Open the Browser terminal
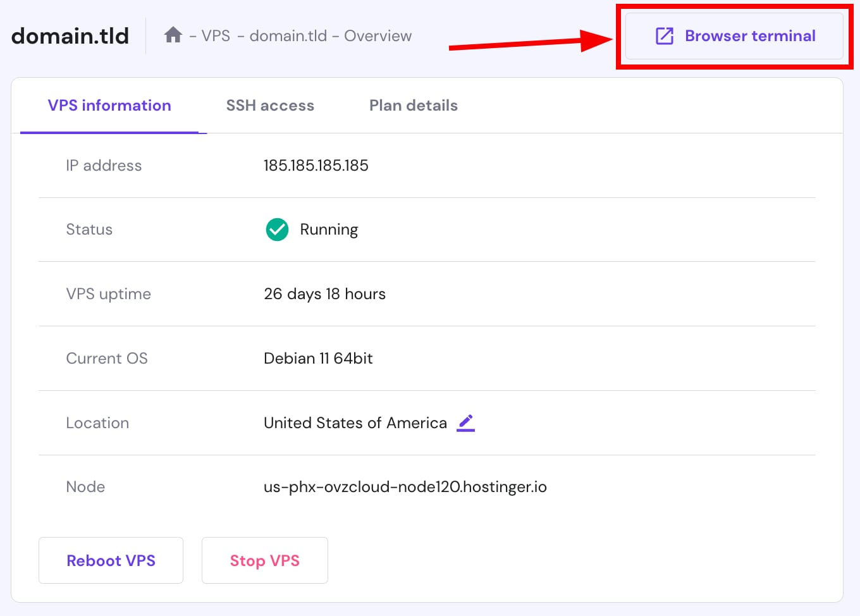 coord(735,36)
